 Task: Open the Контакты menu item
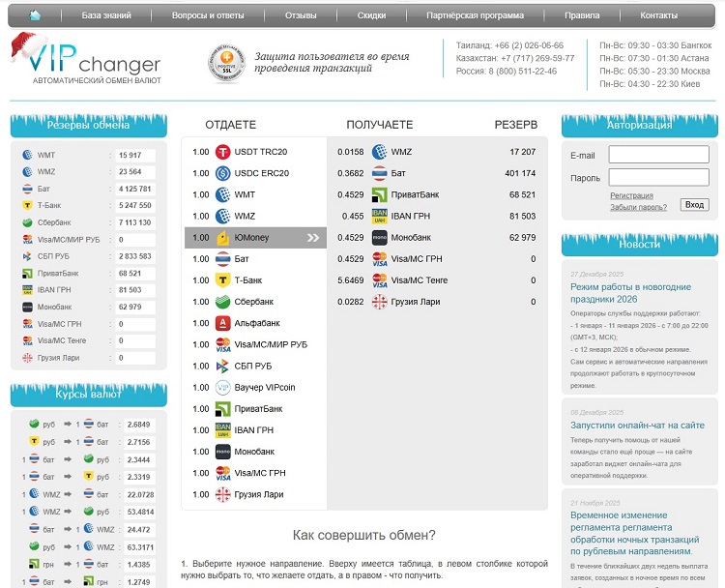(x=658, y=15)
